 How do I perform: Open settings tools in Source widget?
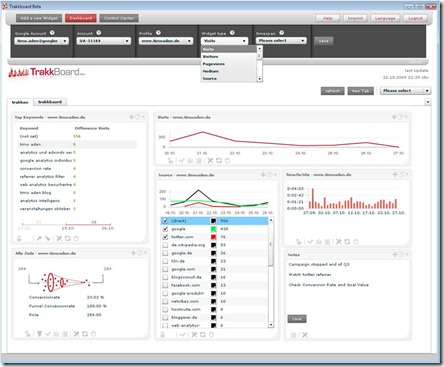[194, 334]
